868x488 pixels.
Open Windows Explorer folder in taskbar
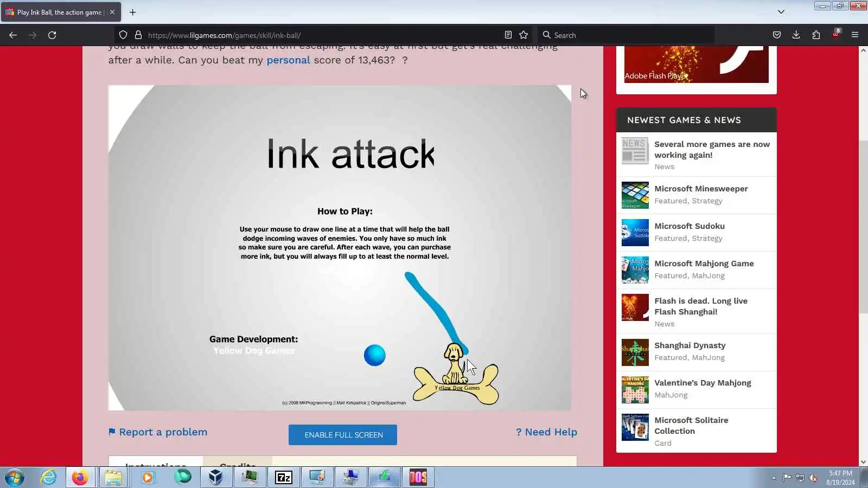pos(113,478)
